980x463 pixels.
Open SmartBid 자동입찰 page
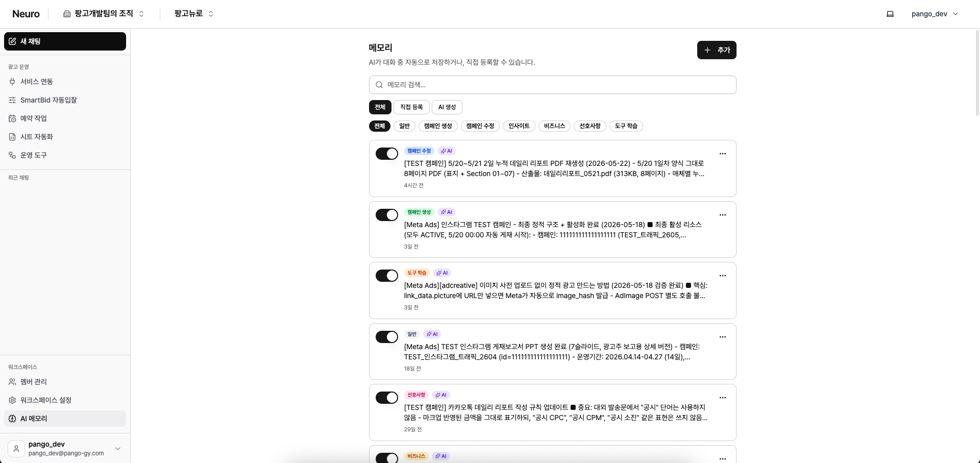coord(65,100)
